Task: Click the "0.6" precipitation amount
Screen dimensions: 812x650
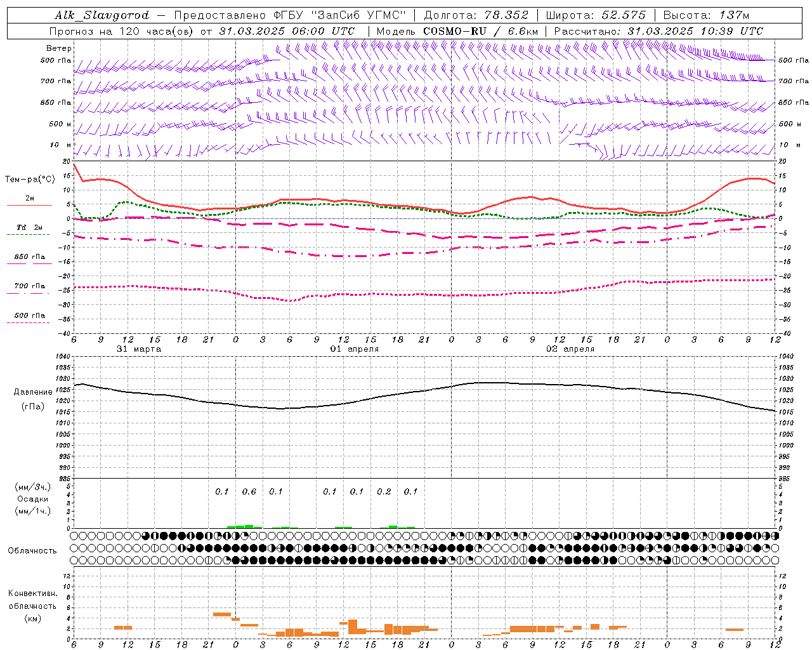Action: (x=249, y=491)
